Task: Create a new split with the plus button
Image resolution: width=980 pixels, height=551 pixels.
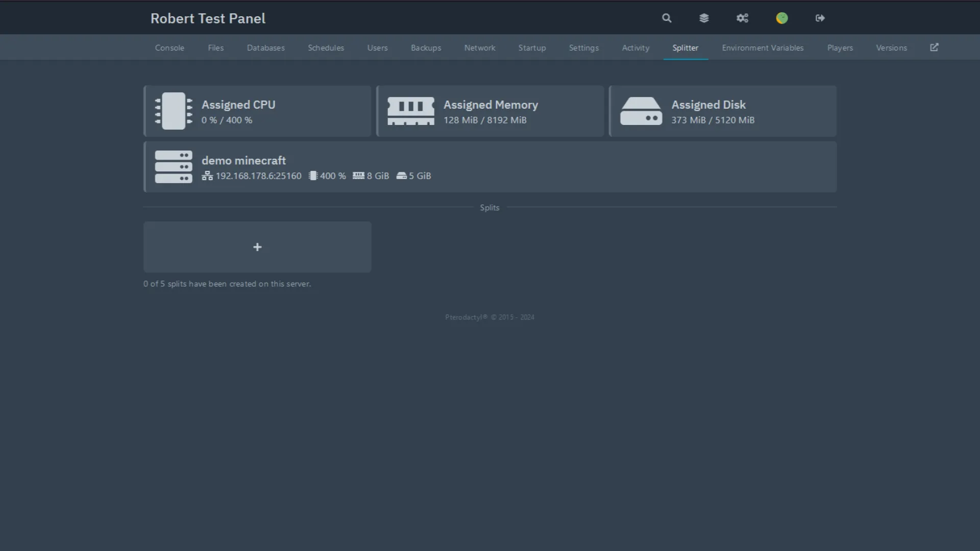Action: pos(257,247)
